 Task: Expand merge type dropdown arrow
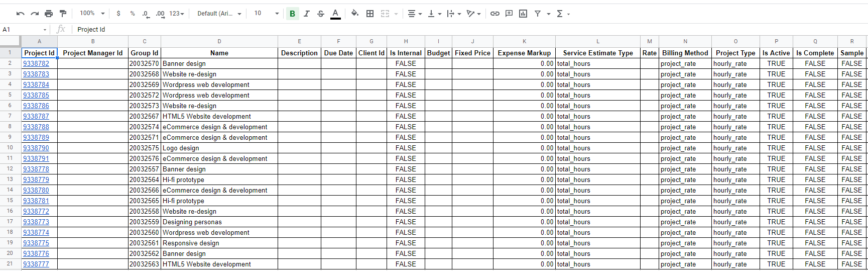(x=396, y=14)
